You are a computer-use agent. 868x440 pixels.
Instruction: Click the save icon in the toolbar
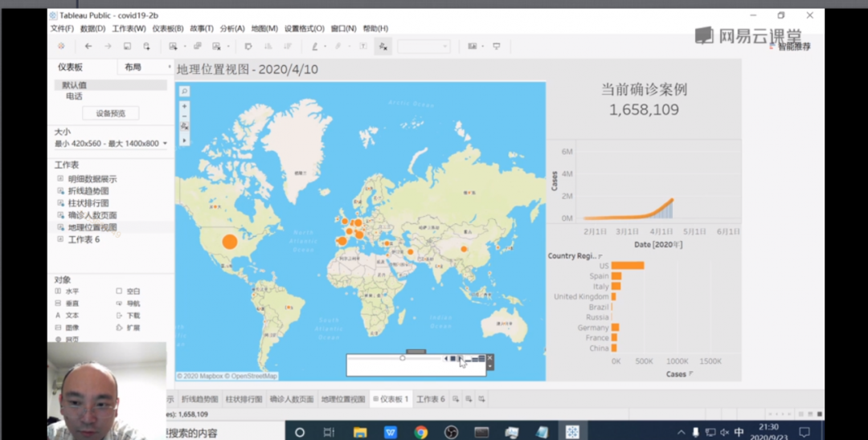click(127, 47)
